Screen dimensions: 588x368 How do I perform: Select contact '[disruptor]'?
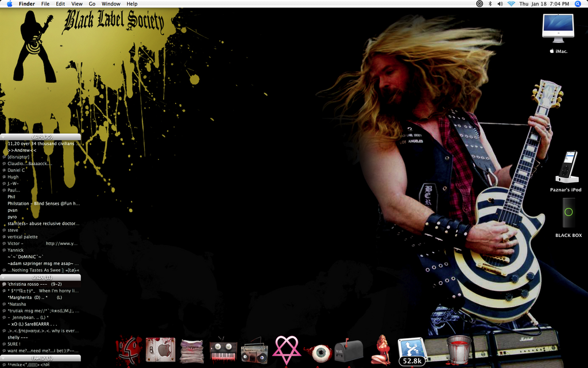(41, 157)
